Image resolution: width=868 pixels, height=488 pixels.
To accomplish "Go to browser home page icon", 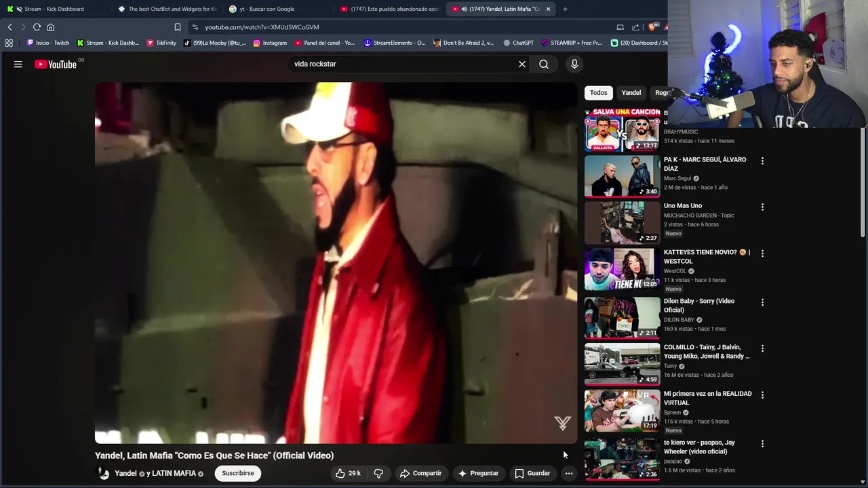I will pyautogui.click(x=50, y=27).
